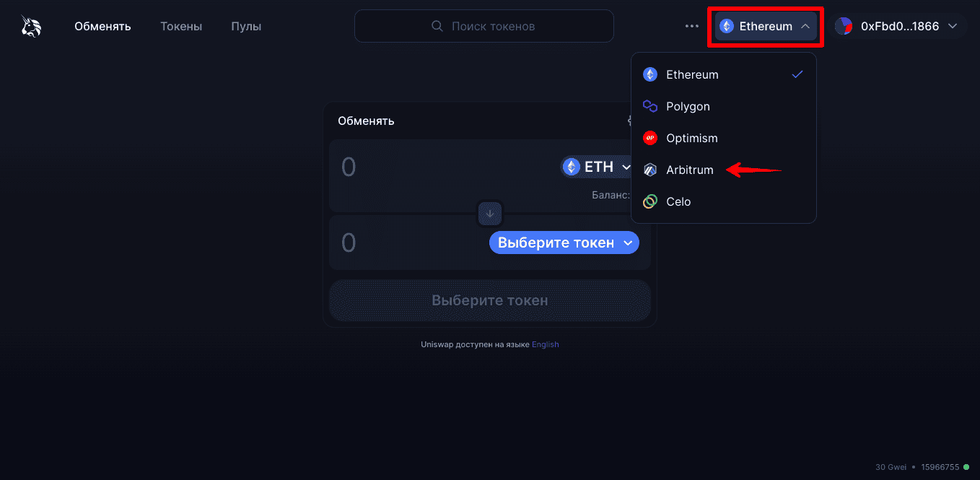Click the block number 15966755 link
The image size is (980, 480).
click(x=940, y=467)
